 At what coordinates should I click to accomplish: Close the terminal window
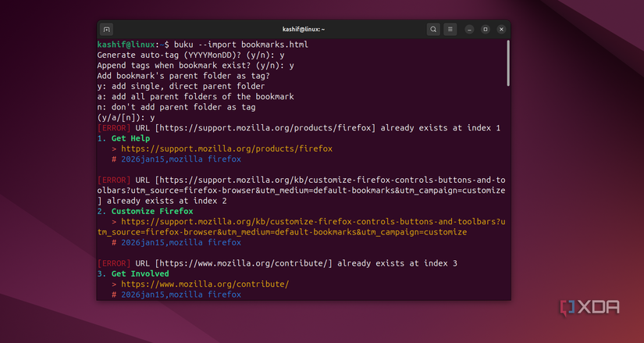click(501, 29)
